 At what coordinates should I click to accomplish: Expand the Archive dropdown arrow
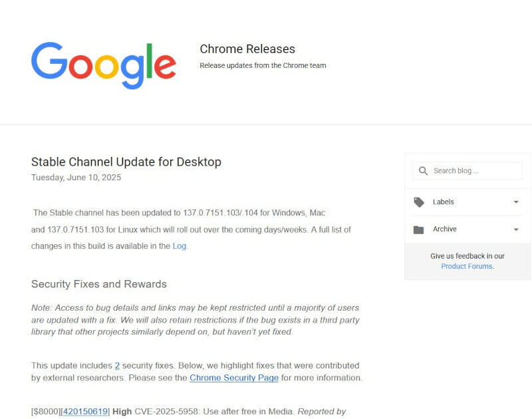tap(516, 229)
